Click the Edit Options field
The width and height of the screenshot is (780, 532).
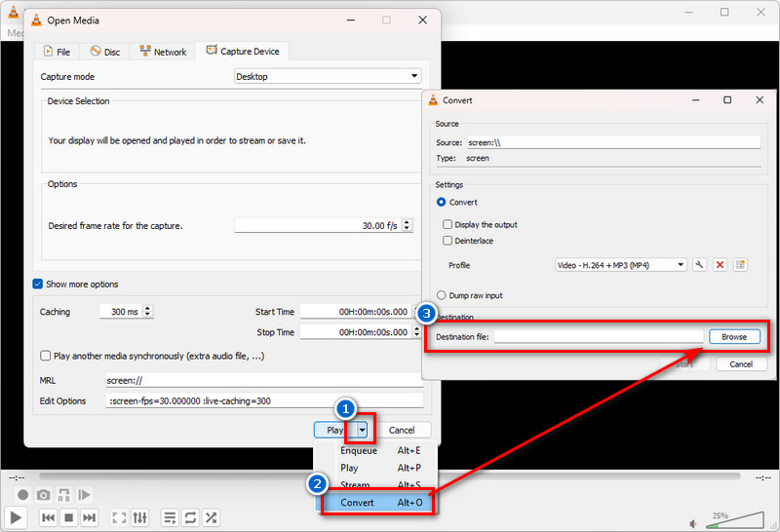tap(264, 400)
